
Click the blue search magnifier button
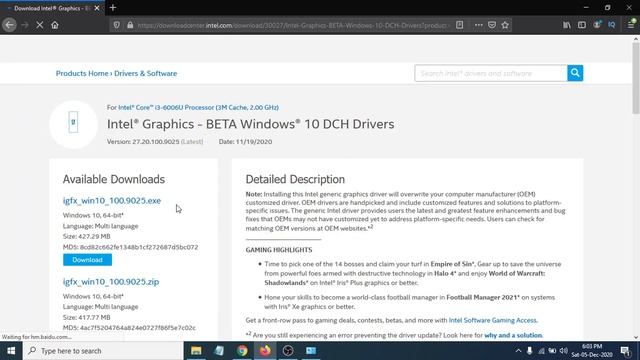(575, 73)
